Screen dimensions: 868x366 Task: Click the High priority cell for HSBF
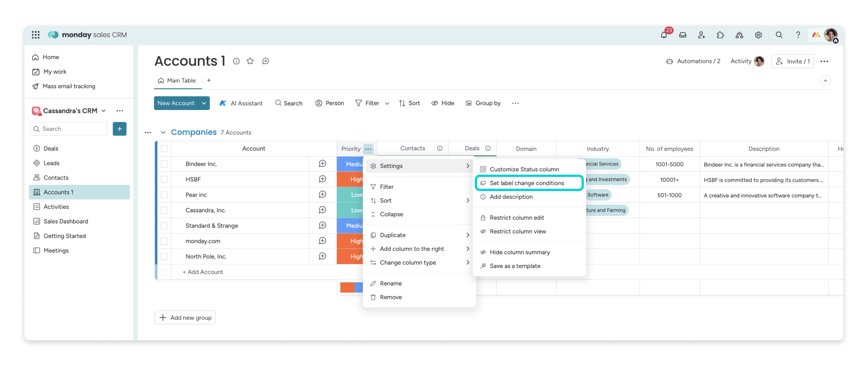click(350, 180)
